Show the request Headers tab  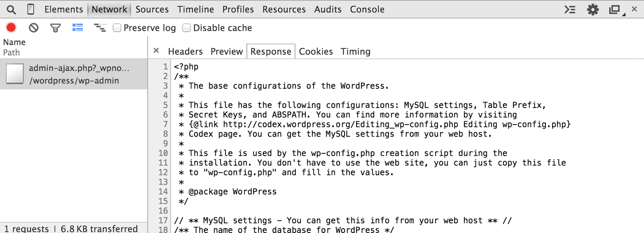coord(186,51)
